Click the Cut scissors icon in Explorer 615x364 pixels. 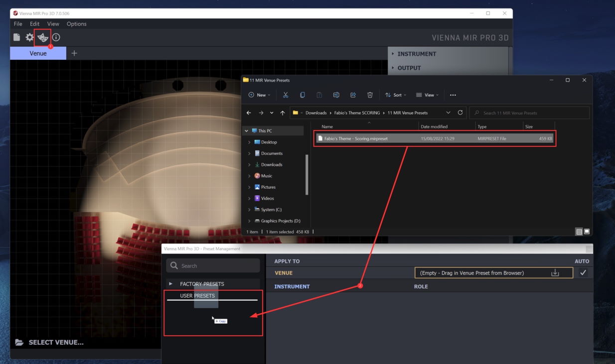(x=286, y=95)
